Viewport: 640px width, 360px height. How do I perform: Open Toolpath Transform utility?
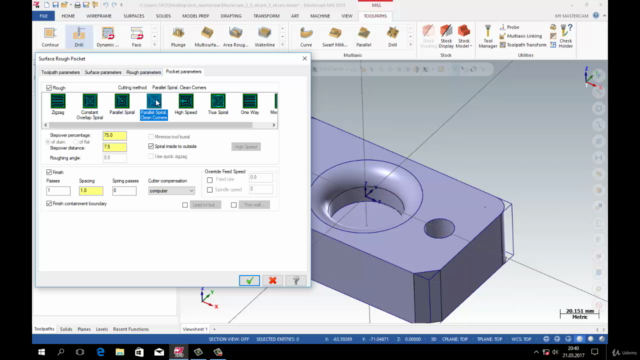pyautogui.click(x=523, y=45)
